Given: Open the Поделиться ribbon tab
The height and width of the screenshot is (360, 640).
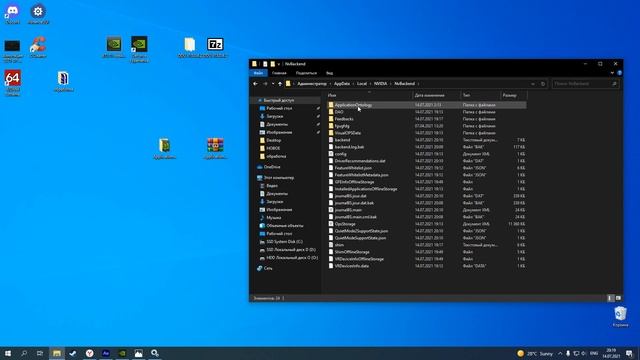Looking at the screenshot, I should 306,73.
